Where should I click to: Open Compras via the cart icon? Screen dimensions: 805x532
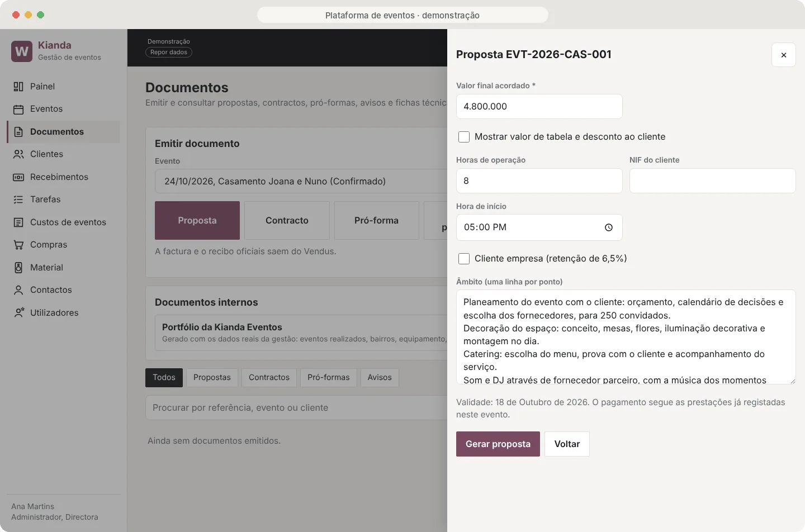(18, 245)
